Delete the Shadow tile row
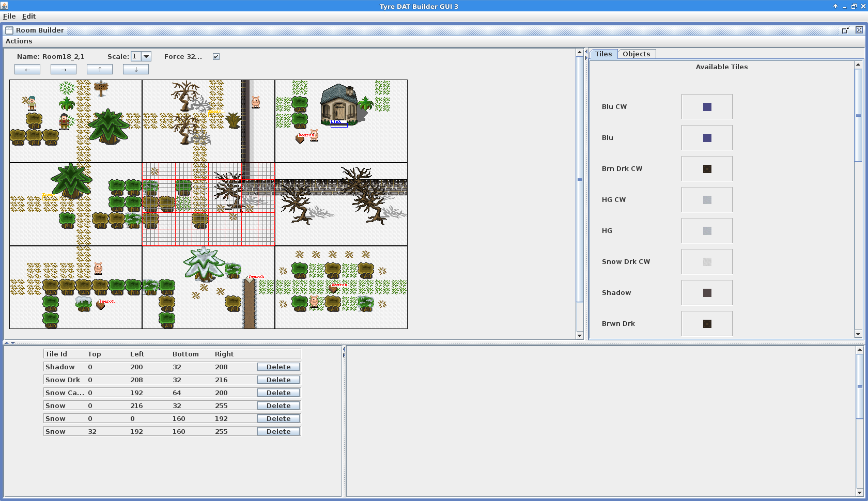Screen dimensions: 868x501 point(278,367)
